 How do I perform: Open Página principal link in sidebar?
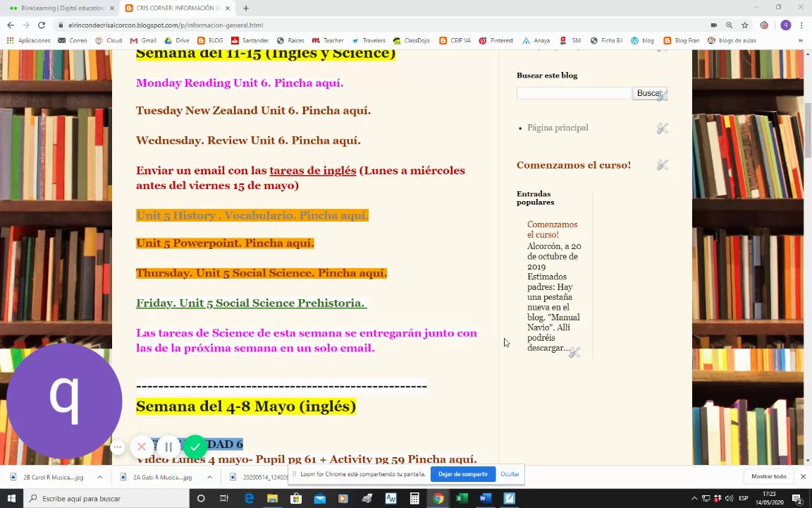(x=558, y=128)
